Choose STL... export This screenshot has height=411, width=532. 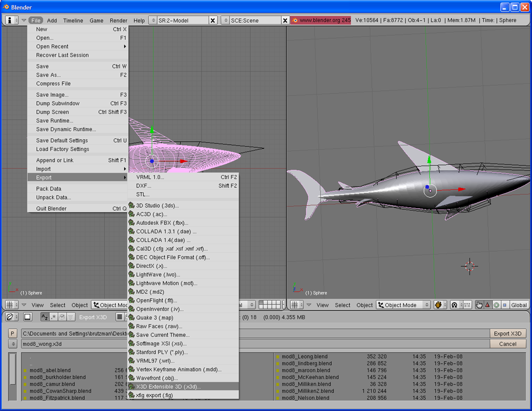click(183, 195)
